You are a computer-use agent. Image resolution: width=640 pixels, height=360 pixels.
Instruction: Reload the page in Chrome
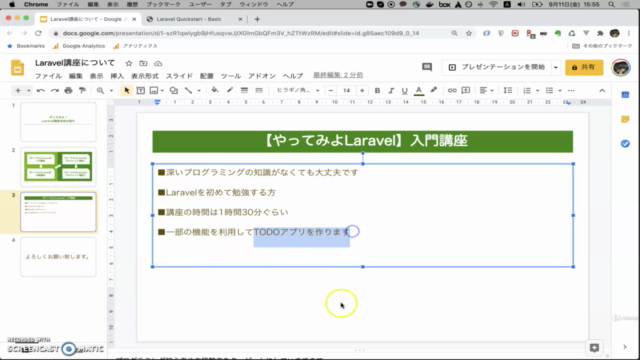[38, 33]
